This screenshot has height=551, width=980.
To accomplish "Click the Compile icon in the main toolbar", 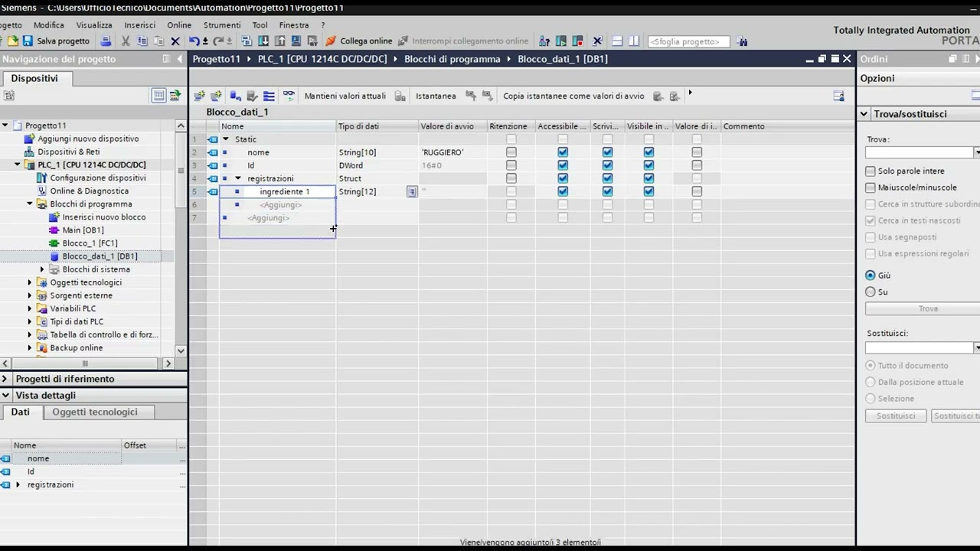I will 247,41.
